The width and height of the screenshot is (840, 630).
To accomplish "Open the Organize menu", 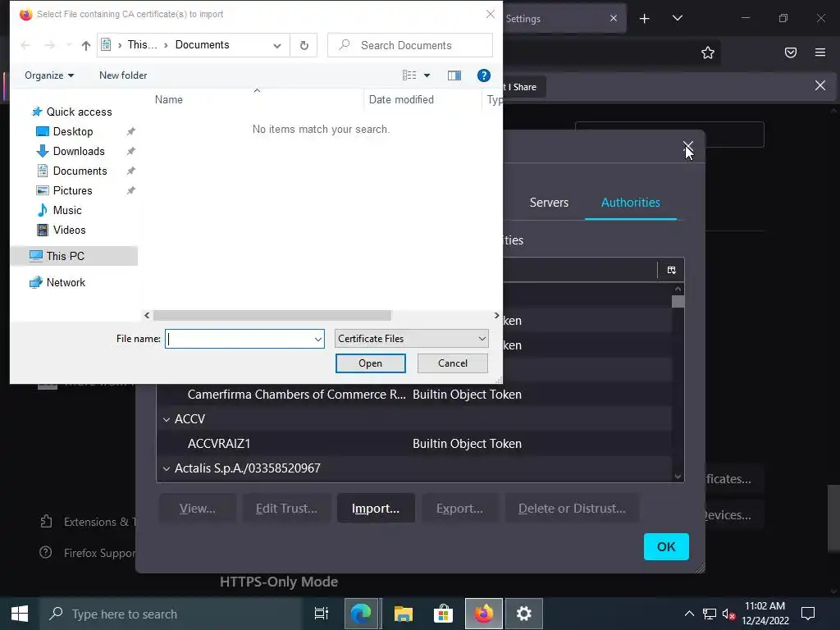I will pos(49,75).
